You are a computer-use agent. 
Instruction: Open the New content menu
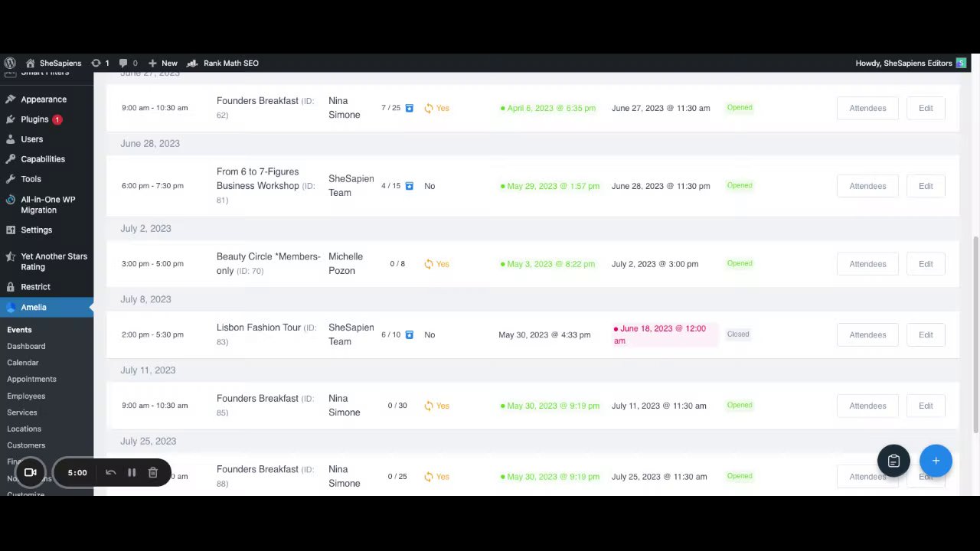pos(162,63)
